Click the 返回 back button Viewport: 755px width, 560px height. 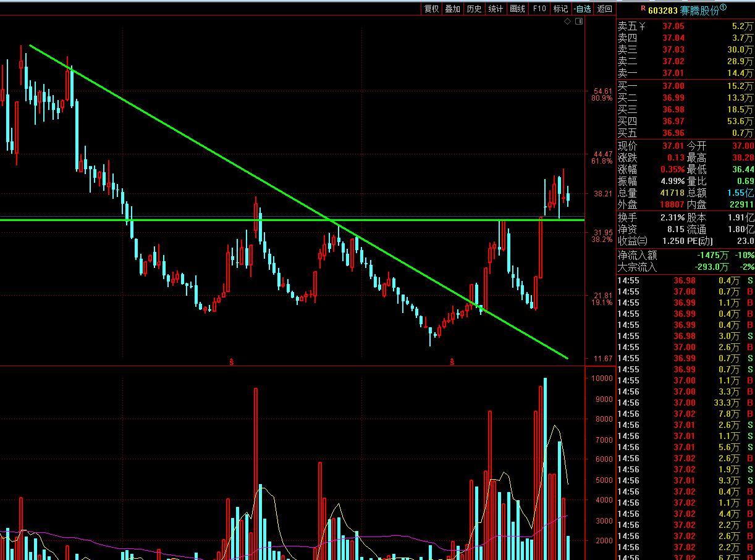click(605, 9)
